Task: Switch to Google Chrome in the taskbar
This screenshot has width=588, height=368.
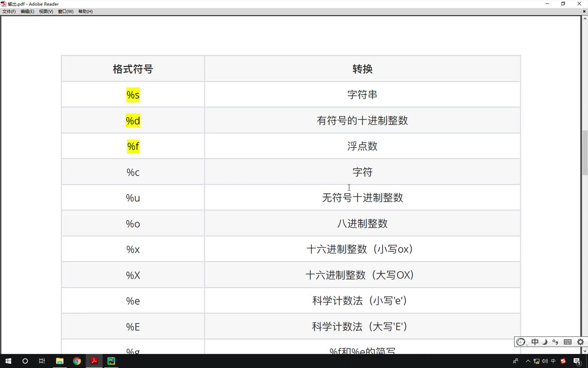Action: (77, 361)
